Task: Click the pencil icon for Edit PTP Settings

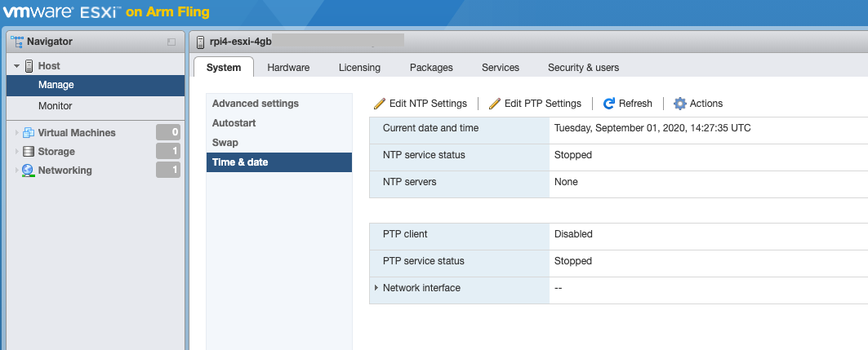Action: 494,104
